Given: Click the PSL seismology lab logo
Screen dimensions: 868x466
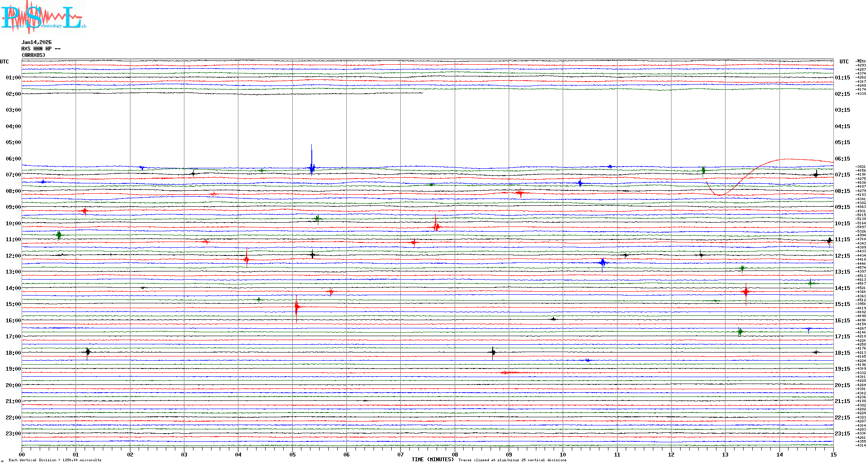Looking at the screenshot, I should [42, 17].
